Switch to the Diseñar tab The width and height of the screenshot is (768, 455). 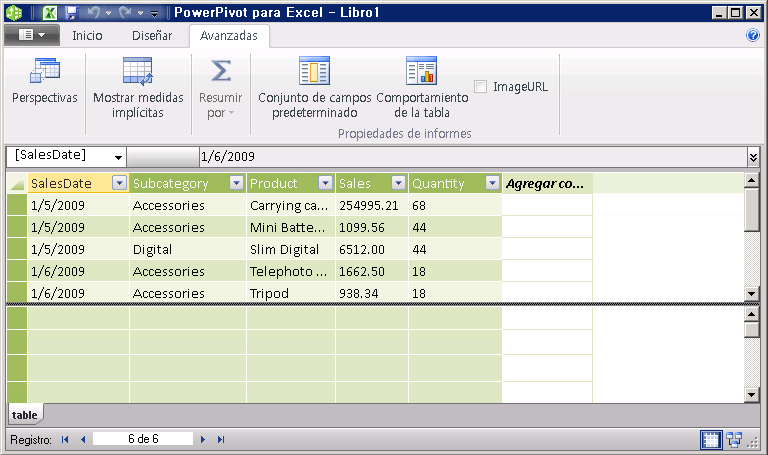pyautogui.click(x=152, y=36)
